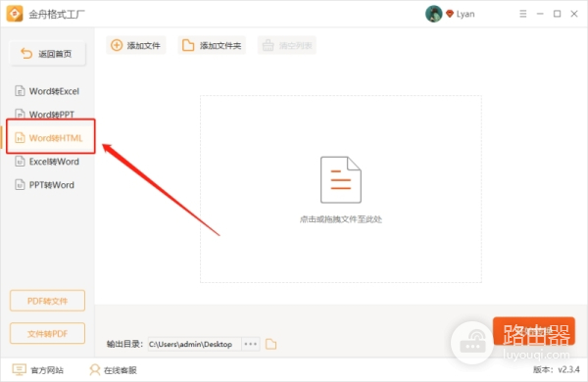Viewport: 588px width, 382px height.
Task: Browse output directory with the three-dots button
Action: click(251, 344)
